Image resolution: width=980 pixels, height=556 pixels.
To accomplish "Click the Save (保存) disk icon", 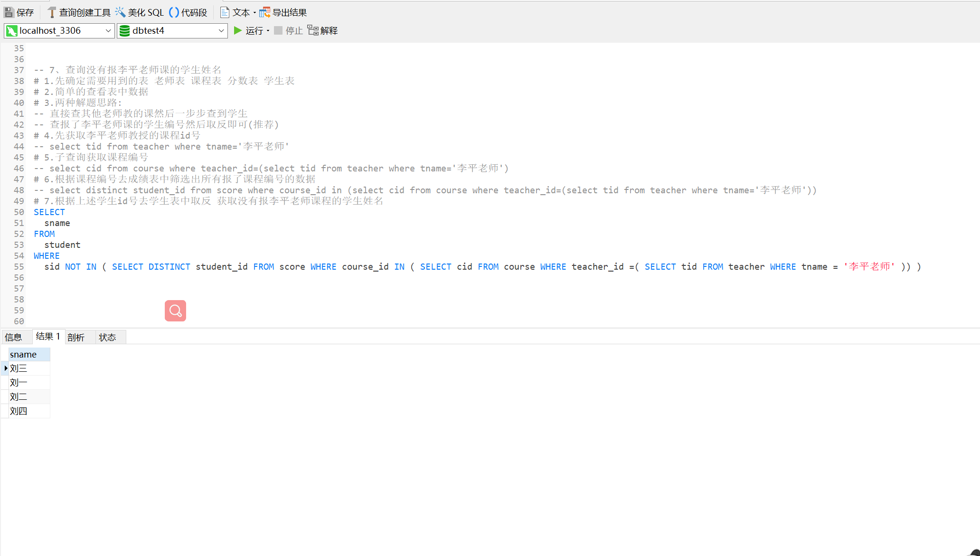I will pyautogui.click(x=9, y=12).
